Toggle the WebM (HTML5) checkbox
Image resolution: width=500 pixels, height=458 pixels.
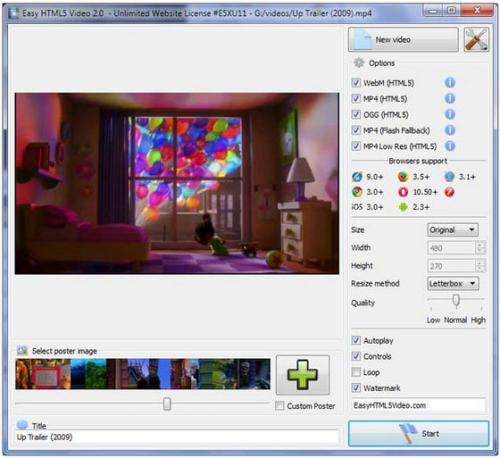356,83
